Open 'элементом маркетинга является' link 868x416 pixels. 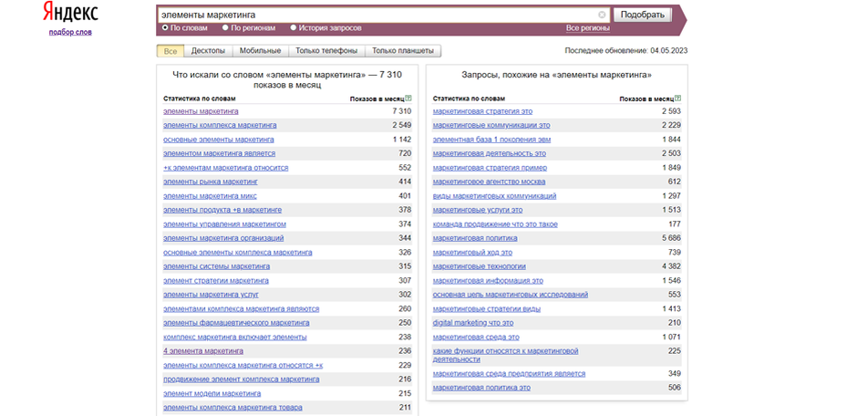[x=219, y=153]
